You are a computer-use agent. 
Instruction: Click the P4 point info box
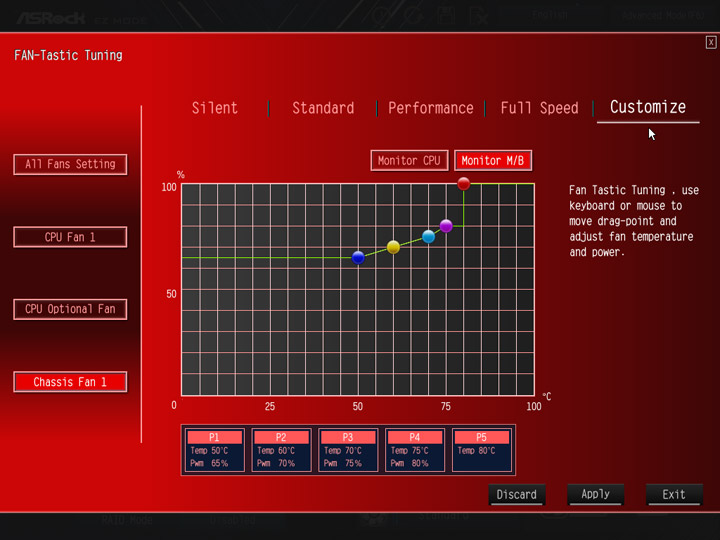tap(415, 450)
